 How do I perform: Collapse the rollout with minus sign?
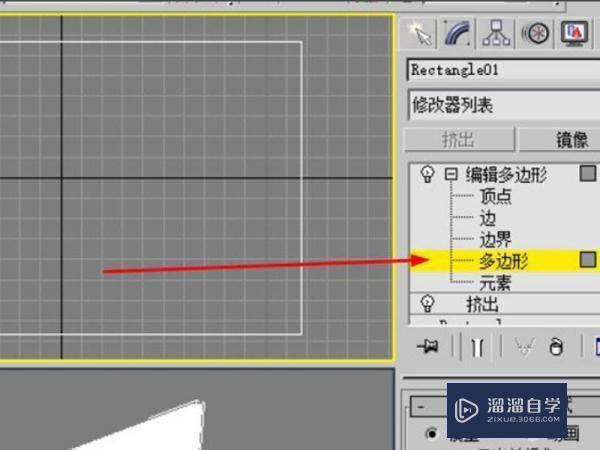[421, 407]
